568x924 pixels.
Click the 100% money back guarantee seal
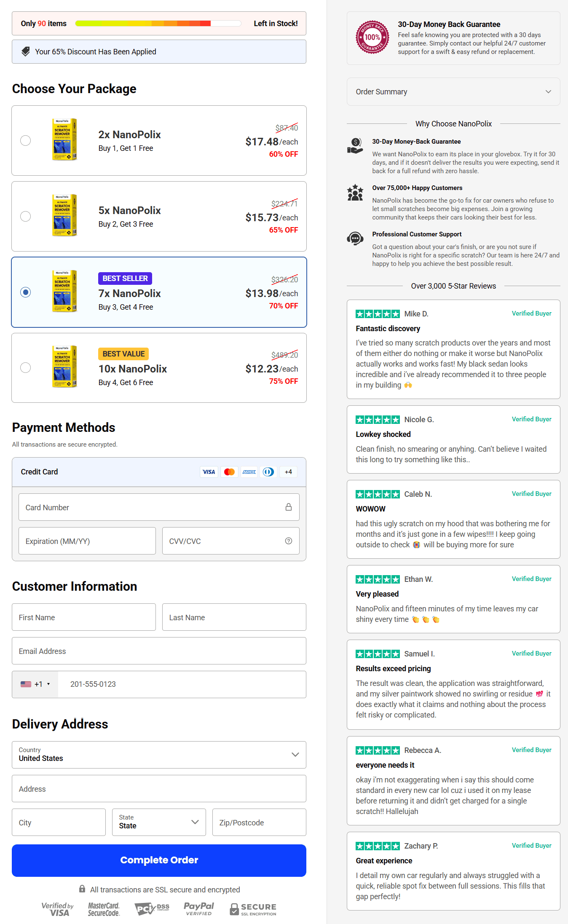pyautogui.click(x=372, y=37)
